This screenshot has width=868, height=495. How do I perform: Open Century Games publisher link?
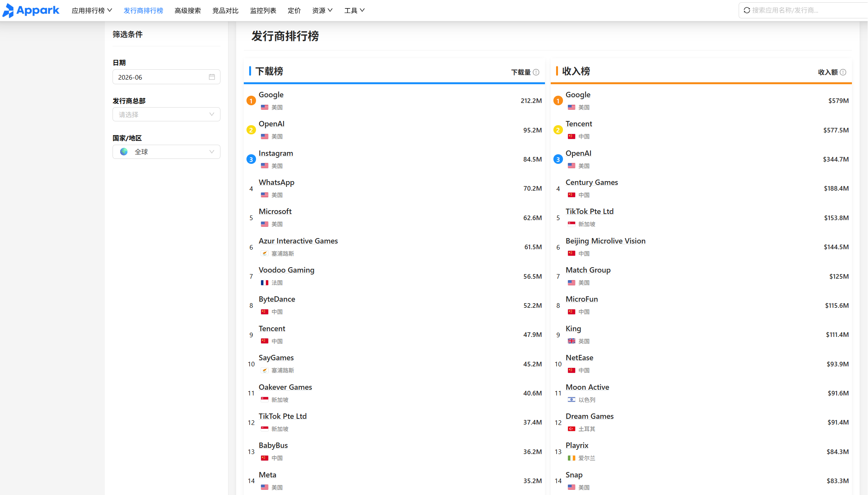click(x=592, y=182)
